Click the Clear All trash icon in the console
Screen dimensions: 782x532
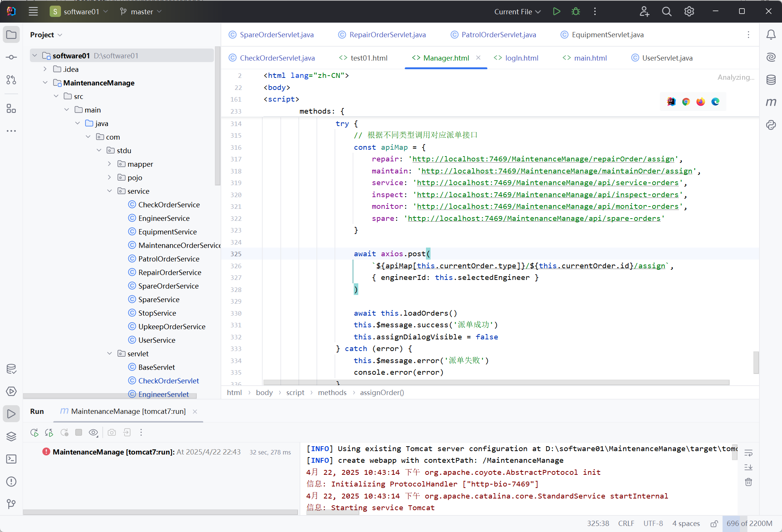coord(749,482)
